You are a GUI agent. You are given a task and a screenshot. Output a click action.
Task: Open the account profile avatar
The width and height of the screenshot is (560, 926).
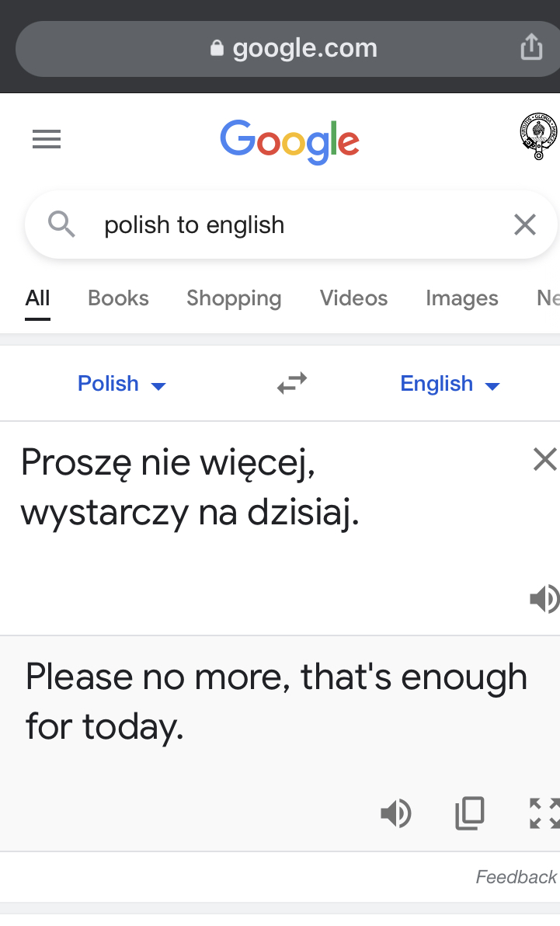538,137
